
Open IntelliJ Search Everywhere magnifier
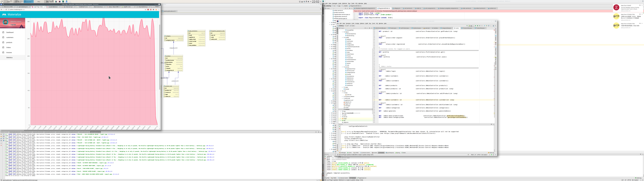coord(495,26)
